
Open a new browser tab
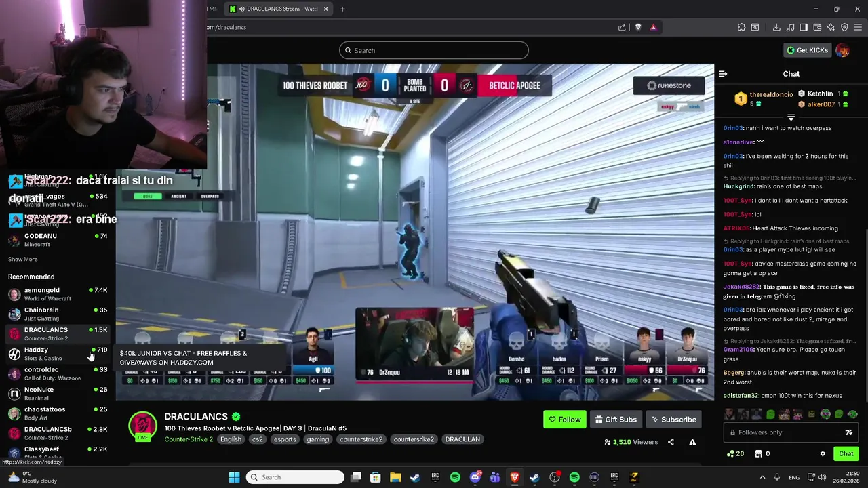coord(342,9)
